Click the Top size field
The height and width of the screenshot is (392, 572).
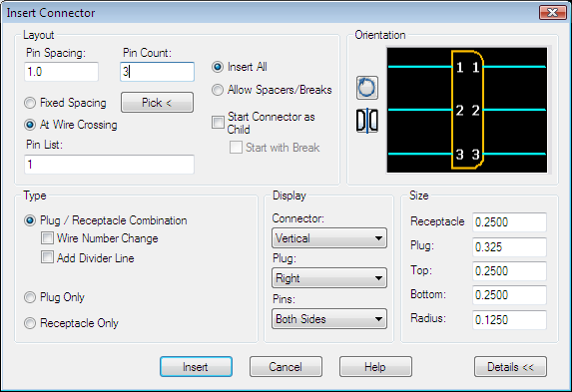point(509,271)
